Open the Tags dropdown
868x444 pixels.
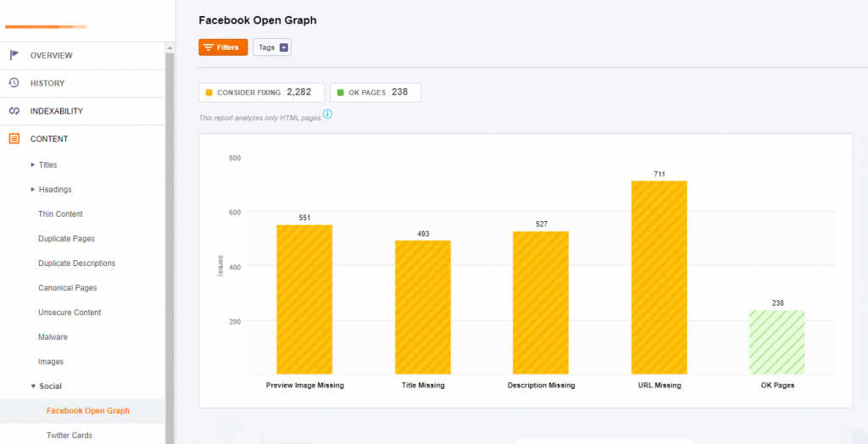272,47
